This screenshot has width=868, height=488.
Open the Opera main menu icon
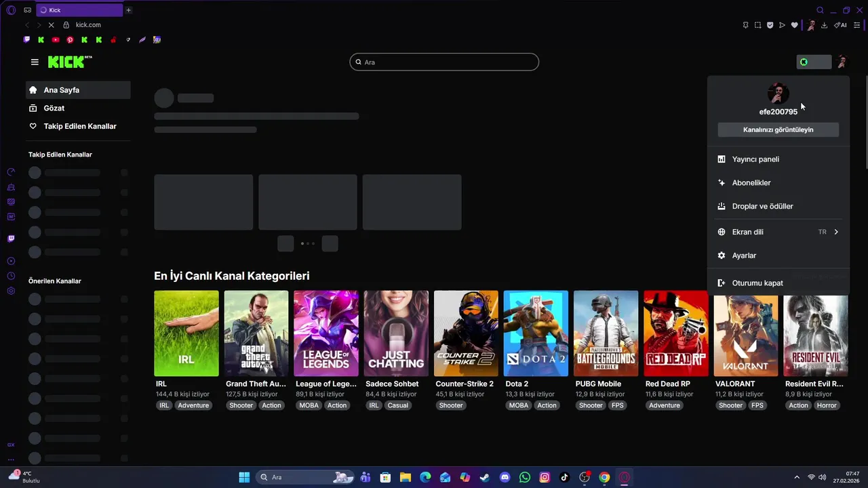click(x=11, y=10)
